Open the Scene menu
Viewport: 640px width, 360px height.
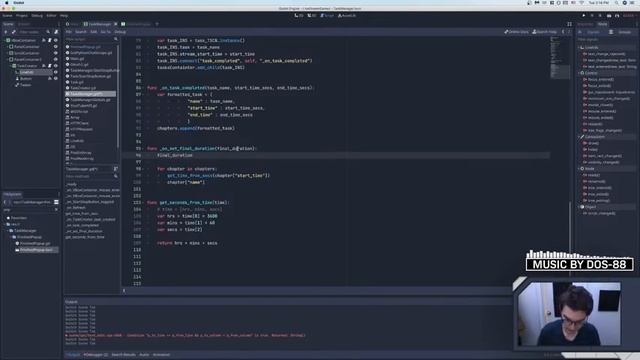click(x=7, y=16)
